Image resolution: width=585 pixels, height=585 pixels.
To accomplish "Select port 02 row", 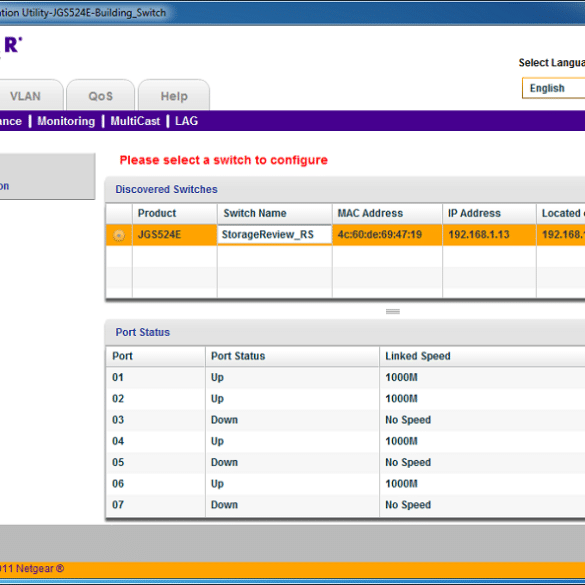I will pyautogui.click(x=345, y=399).
